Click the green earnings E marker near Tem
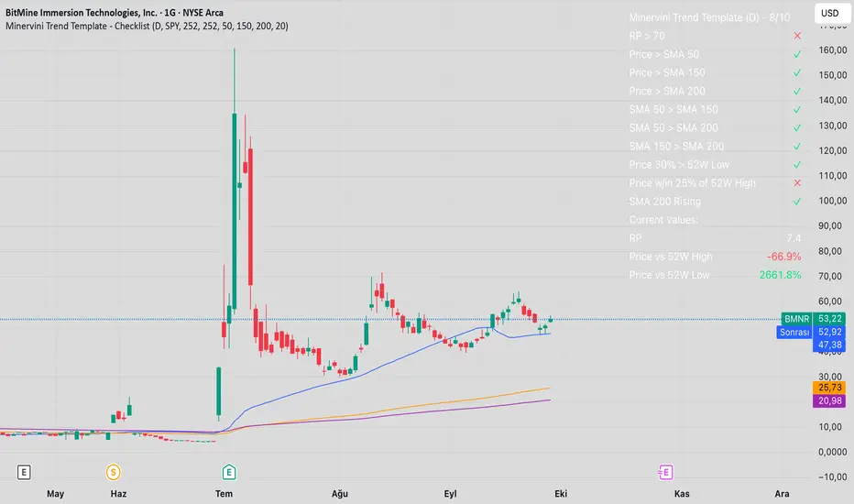The width and height of the screenshot is (854, 504). pyautogui.click(x=227, y=472)
